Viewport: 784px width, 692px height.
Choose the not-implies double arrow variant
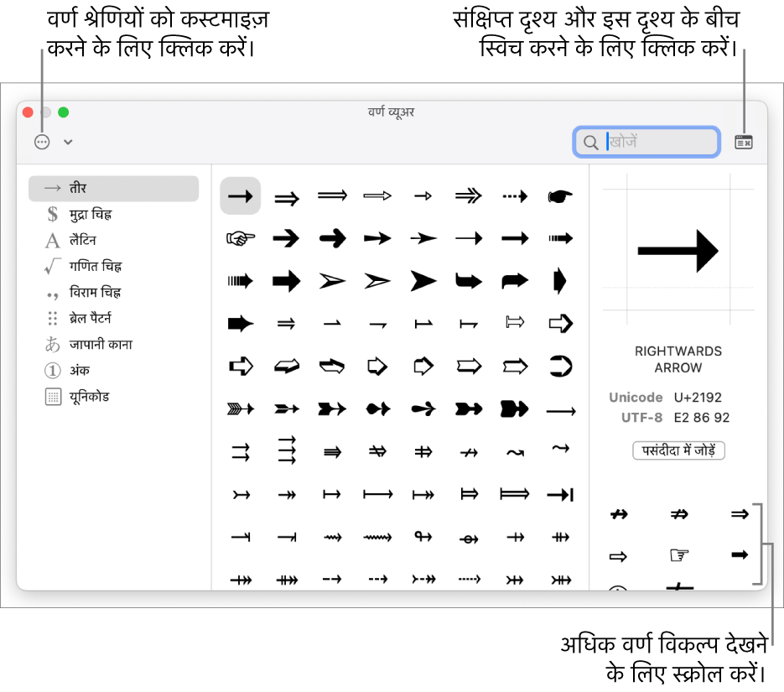[x=679, y=514]
